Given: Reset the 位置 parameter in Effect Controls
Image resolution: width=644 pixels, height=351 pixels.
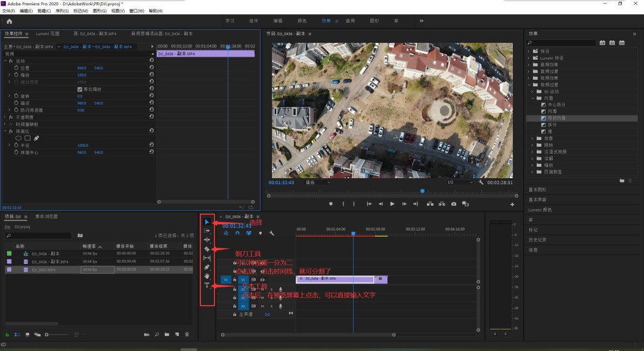Looking at the screenshot, I should coord(152,67).
